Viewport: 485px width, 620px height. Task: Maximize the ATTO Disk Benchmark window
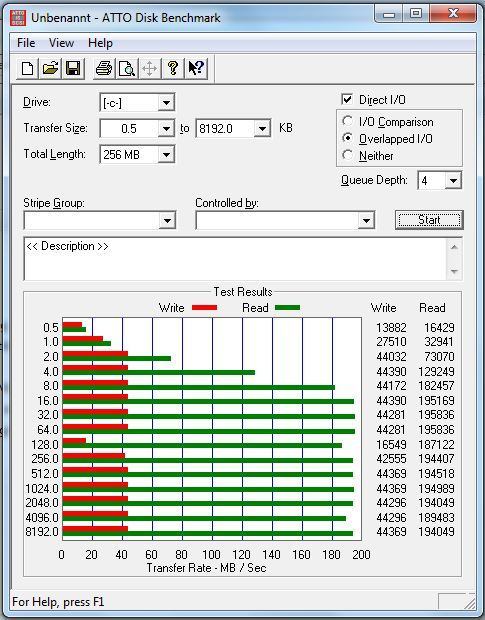click(416, 14)
